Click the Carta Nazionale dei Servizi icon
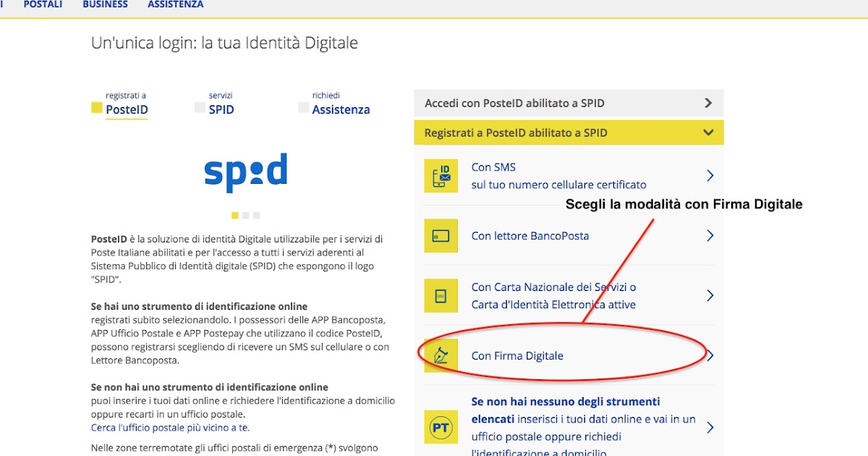 [441, 295]
